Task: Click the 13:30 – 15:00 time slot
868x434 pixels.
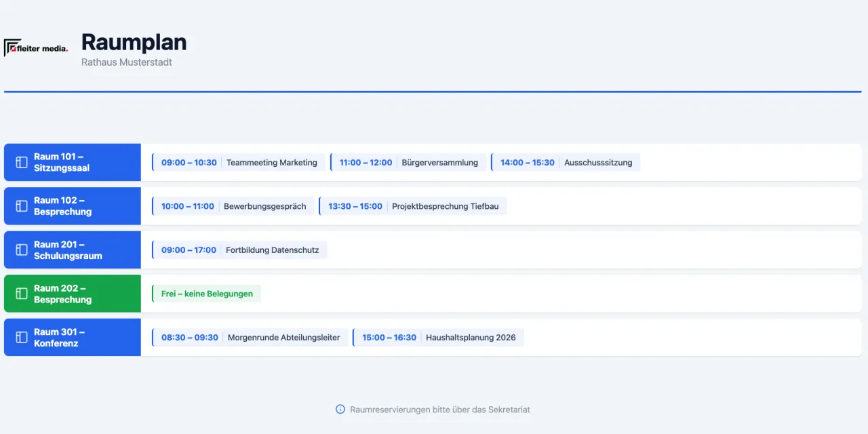Action: [x=355, y=206]
